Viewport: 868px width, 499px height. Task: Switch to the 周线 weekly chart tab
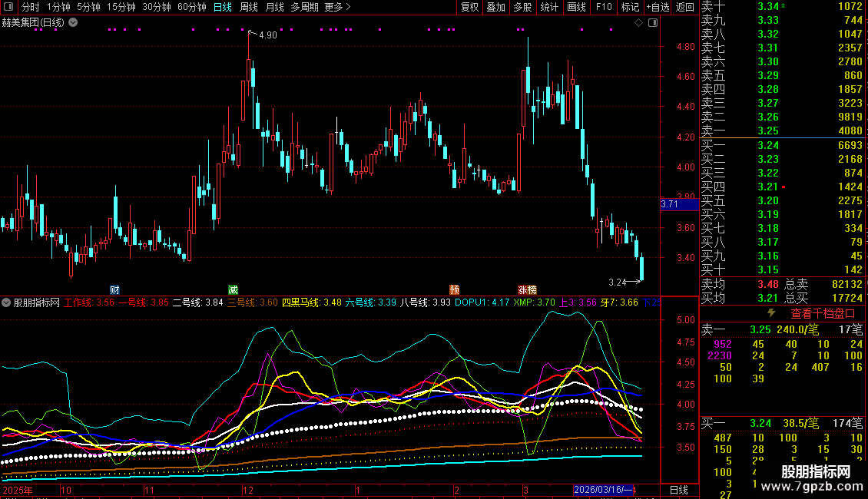(249, 8)
